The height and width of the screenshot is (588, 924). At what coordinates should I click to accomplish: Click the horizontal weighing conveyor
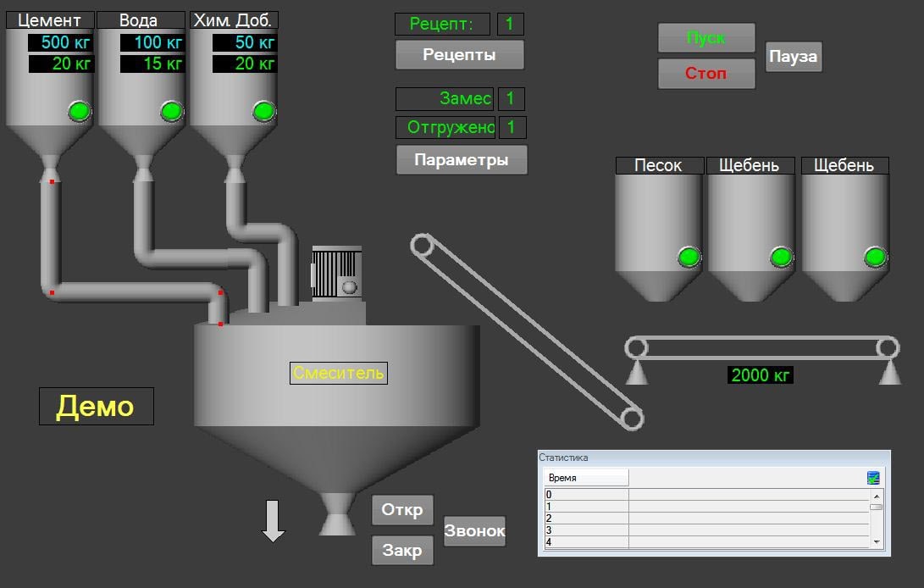(761, 347)
